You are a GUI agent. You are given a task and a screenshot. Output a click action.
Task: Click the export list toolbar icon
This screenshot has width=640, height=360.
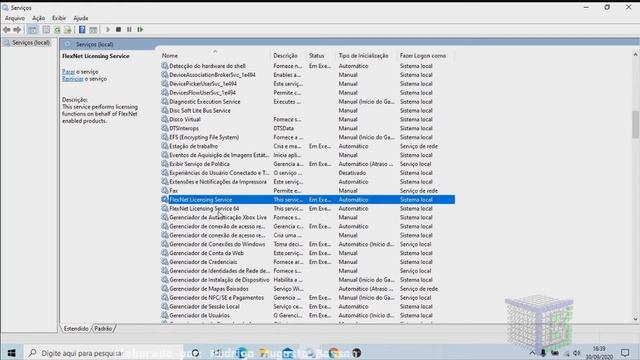pyautogui.click(x=68, y=29)
